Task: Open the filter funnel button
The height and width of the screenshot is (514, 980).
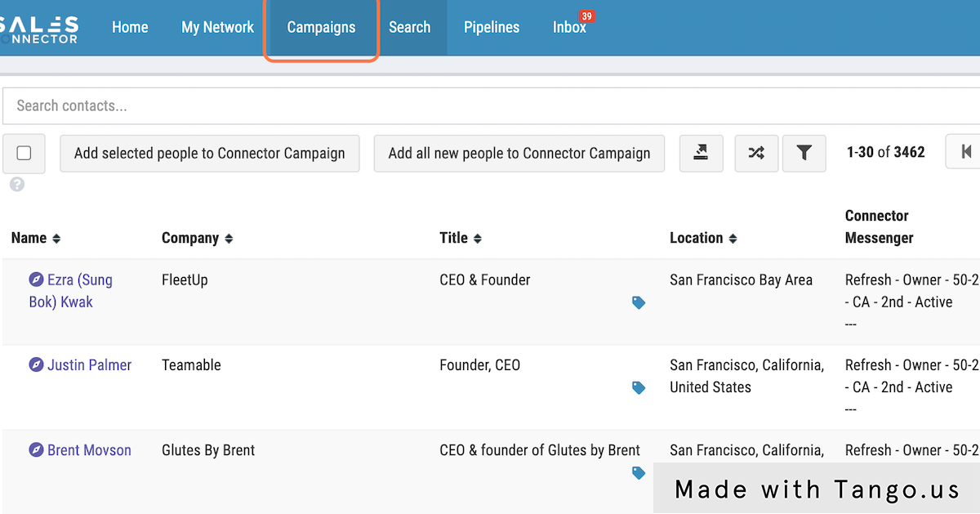Action: click(x=804, y=154)
